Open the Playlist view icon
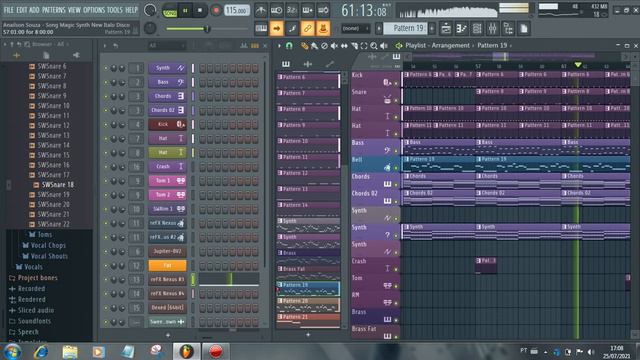This screenshot has height=360, width=640. 446,29
